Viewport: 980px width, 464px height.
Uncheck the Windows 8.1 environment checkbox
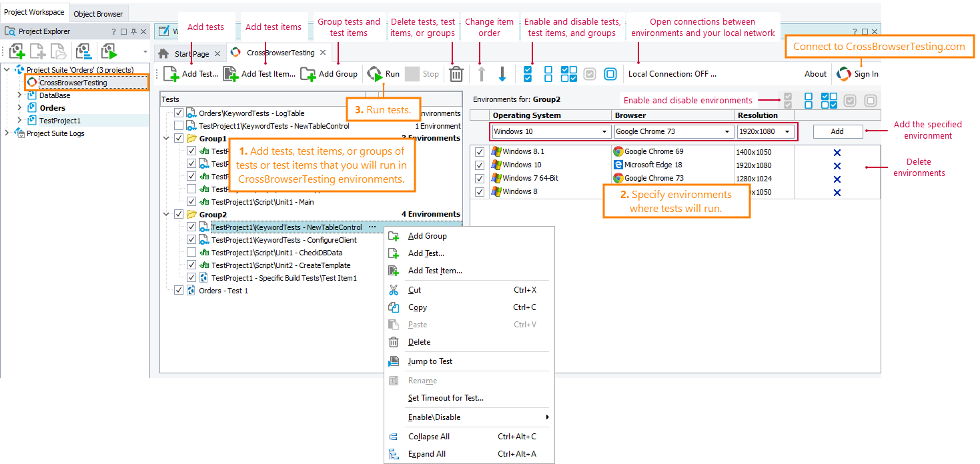(x=479, y=152)
